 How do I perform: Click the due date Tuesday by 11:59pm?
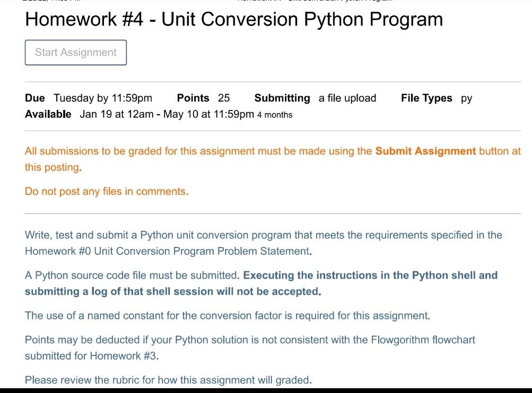pos(103,98)
